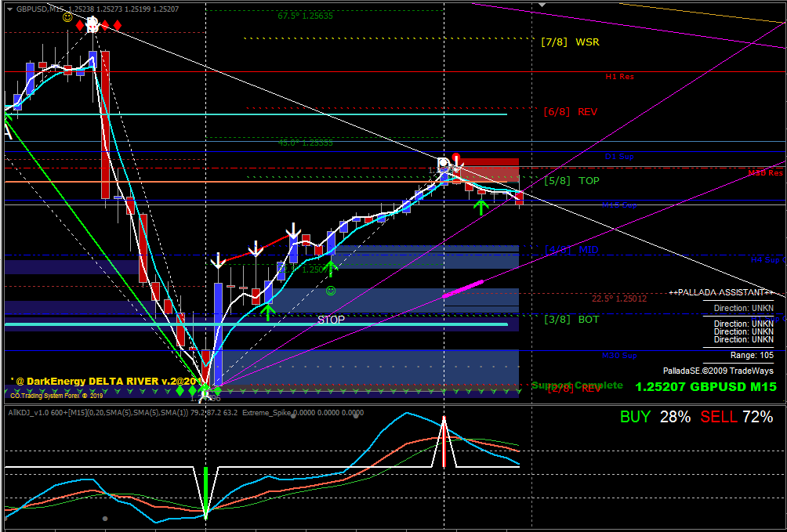Click the [3/8] BOT level label

coord(571,319)
